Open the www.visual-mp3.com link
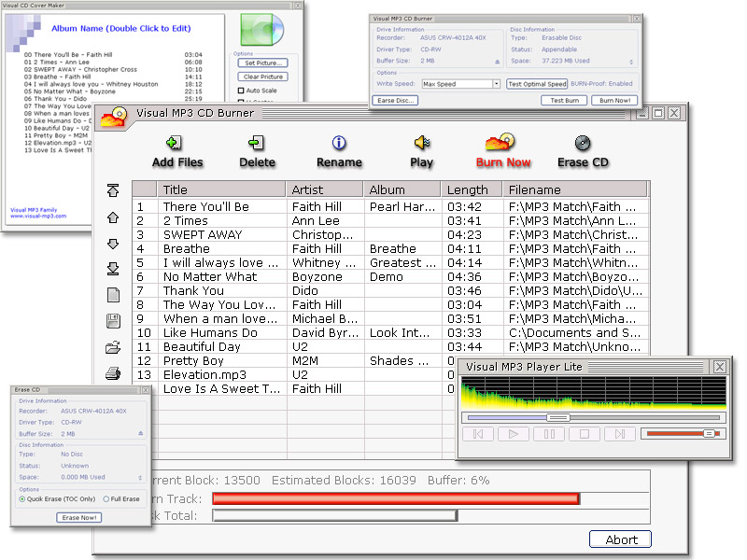Image resolution: width=747 pixels, height=560 pixels. pyautogui.click(x=38, y=217)
